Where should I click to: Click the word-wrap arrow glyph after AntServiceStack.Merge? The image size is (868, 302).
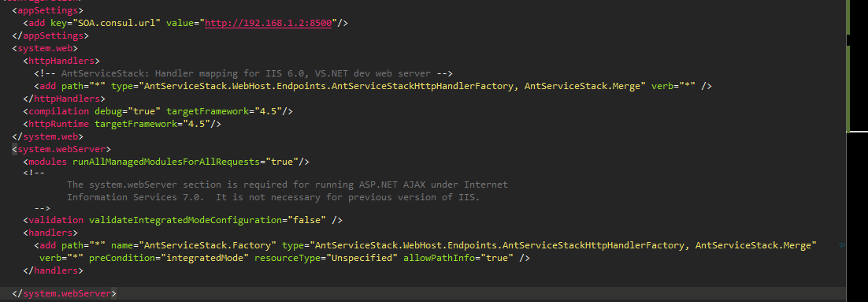pyautogui.click(x=842, y=245)
